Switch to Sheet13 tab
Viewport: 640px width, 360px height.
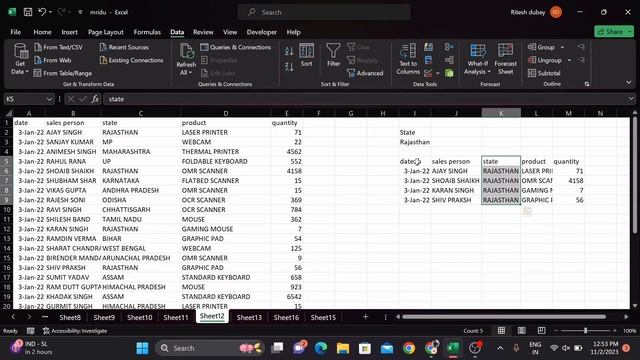tap(249, 317)
